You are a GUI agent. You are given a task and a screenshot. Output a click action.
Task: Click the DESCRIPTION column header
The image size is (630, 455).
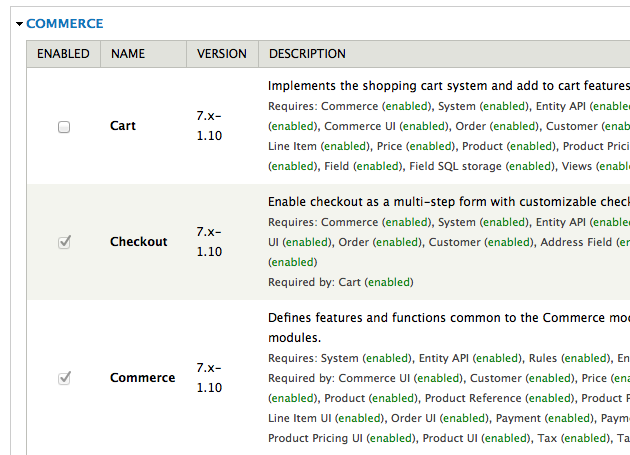(307, 54)
